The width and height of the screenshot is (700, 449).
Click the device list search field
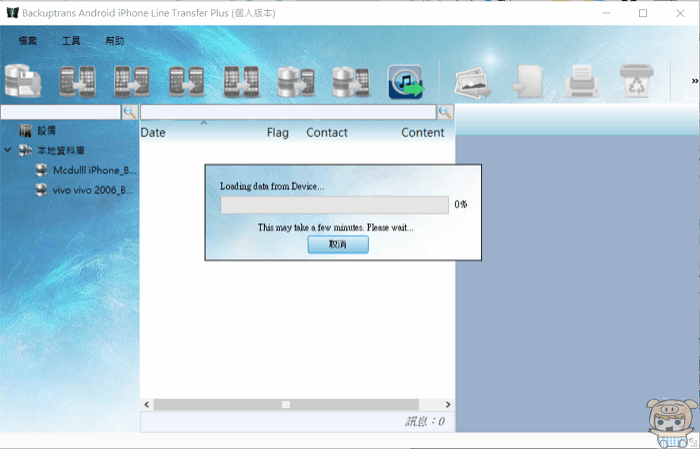tap(61, 112)
